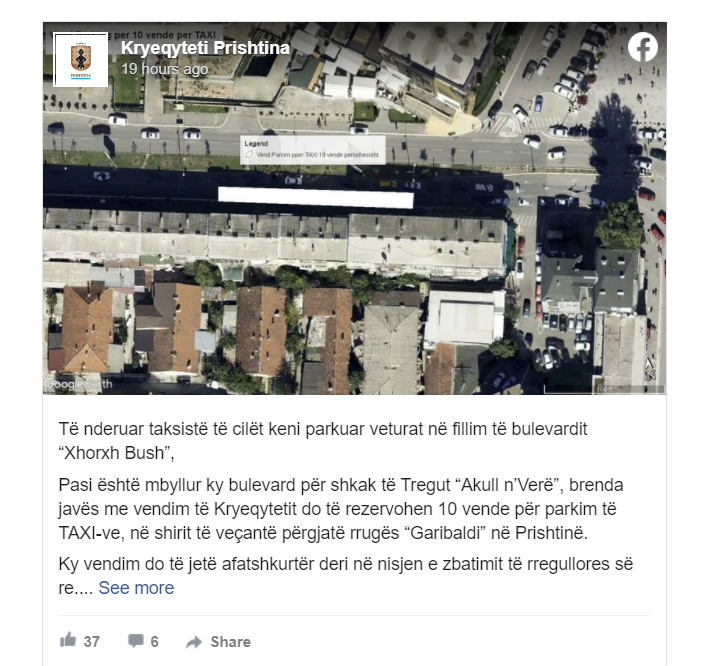Click the Share label
702x666 pixels.
coord(231,642)
